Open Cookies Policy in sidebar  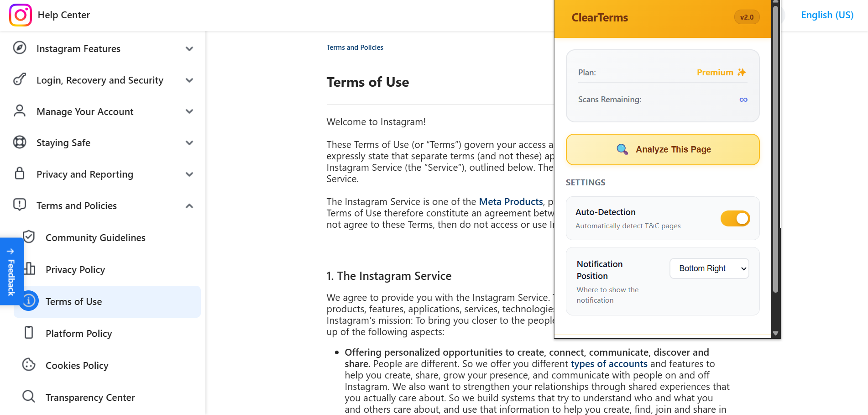tap(77, 366)
